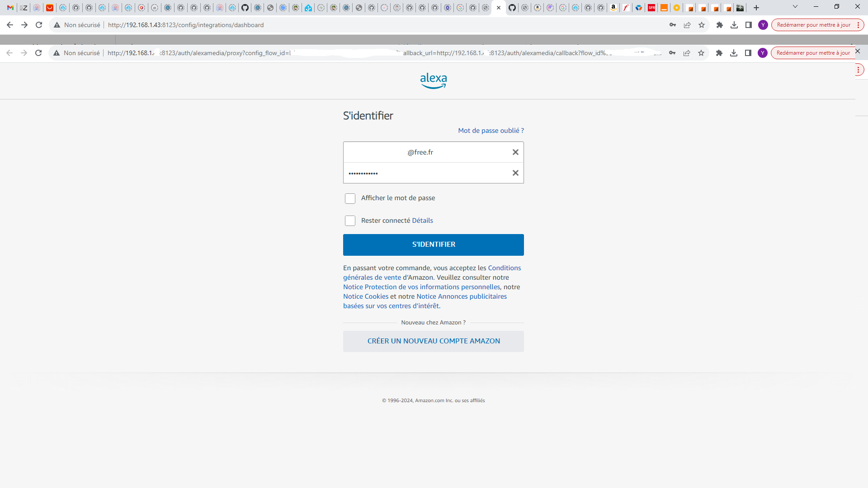
Task: Open Détails link beside Rester connecté
Action: pos(422,221)
